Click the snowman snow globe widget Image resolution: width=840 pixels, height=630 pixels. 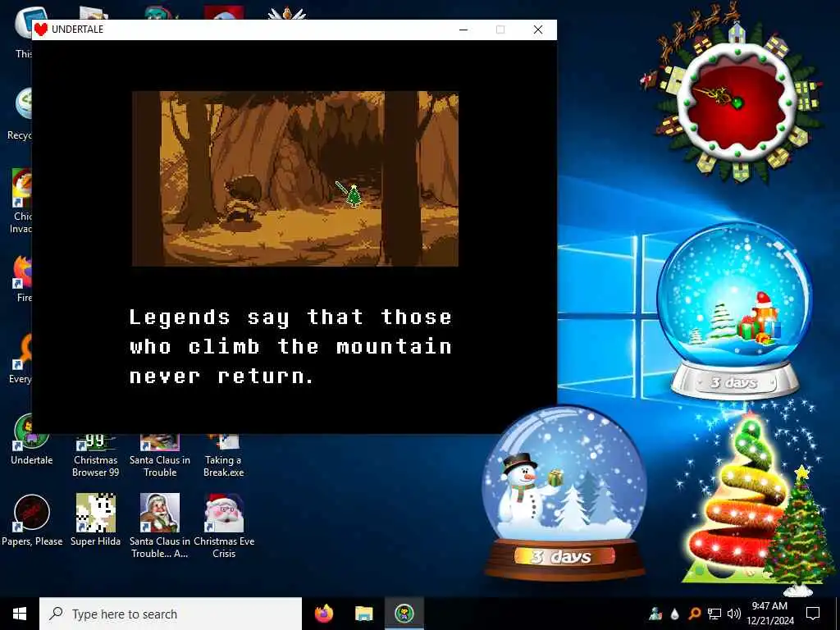click(564, 493)
